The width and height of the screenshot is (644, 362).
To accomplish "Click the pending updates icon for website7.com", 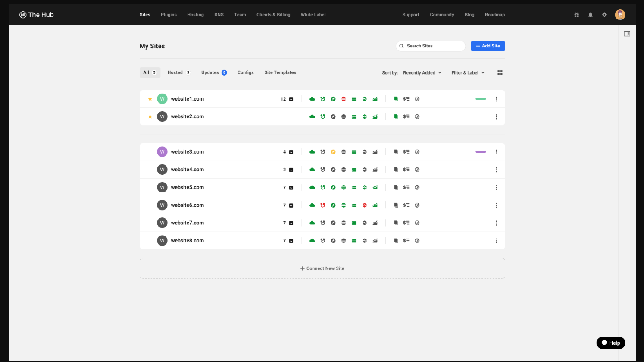I will (291, 223).
